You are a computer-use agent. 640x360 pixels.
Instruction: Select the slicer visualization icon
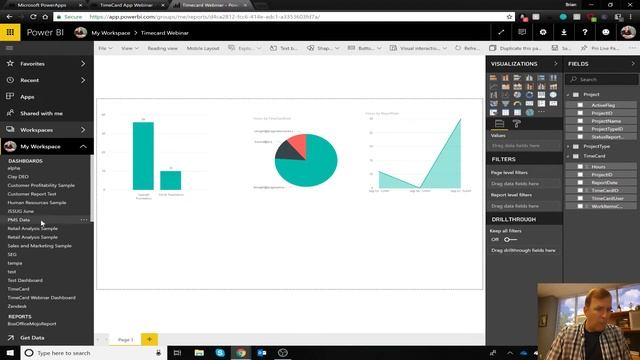[493, 112]
